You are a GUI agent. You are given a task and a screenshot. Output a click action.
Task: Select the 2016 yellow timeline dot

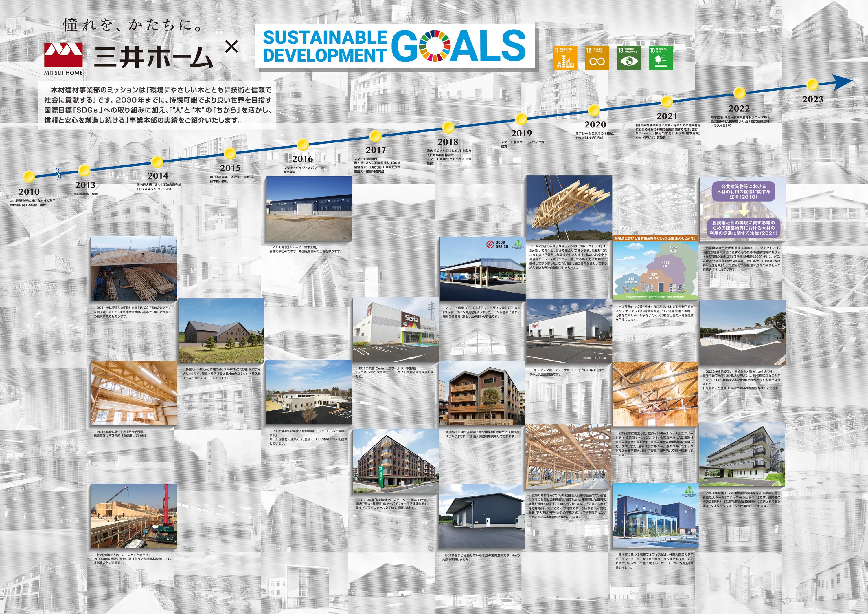coord(303,145)
